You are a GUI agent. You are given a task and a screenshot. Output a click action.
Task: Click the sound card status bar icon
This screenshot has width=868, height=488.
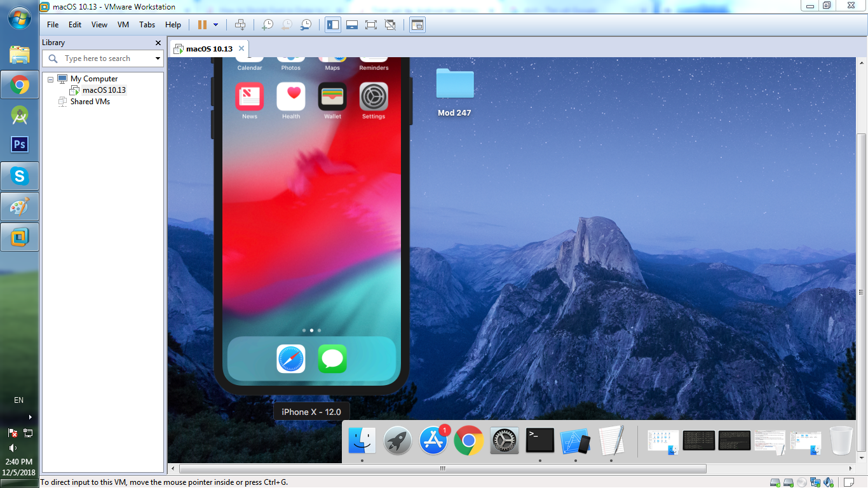click(830, 482)
